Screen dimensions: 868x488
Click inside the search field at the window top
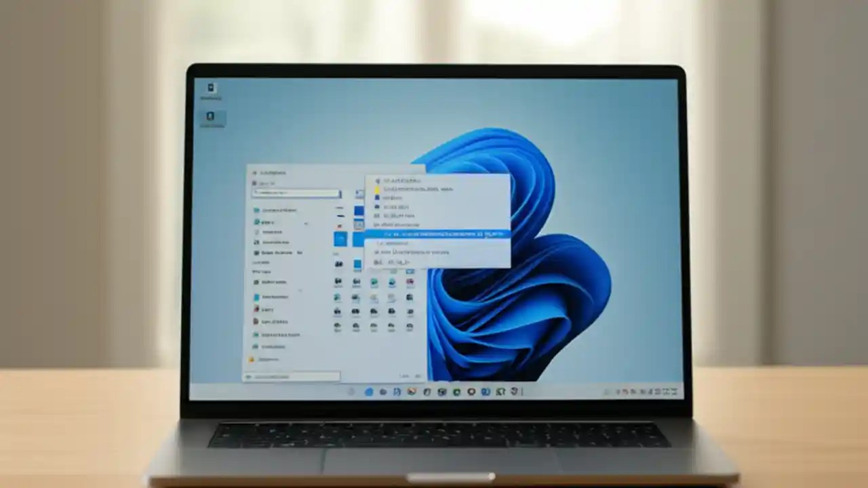(x=295, y=194)
